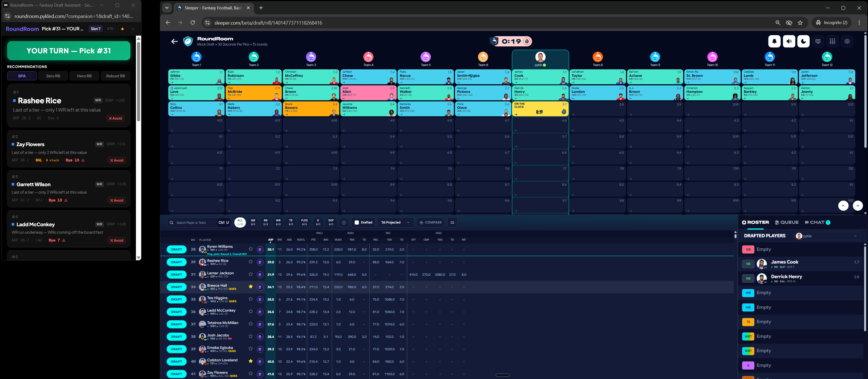Click the star icon in the RoundRoom header
The height and width of the screenshot is (379, 868).
122,29
